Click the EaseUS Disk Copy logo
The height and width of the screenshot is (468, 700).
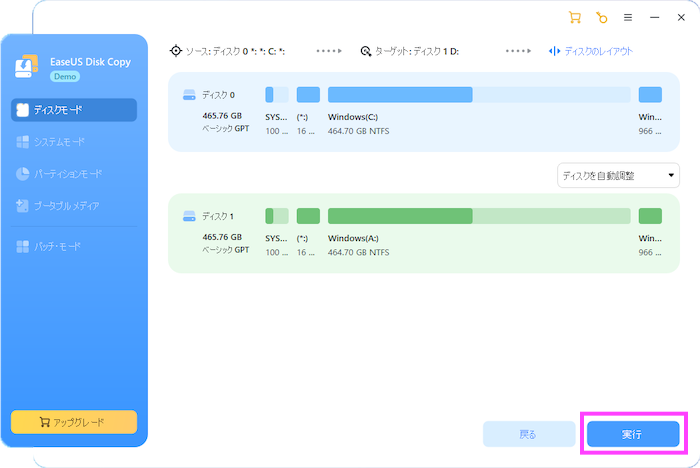(26, 67)
